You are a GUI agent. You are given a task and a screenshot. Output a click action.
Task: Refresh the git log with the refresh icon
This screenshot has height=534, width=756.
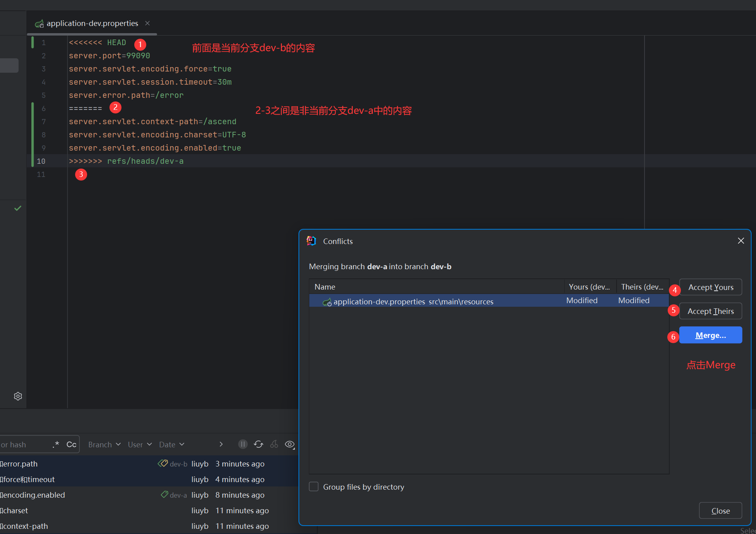259,445
